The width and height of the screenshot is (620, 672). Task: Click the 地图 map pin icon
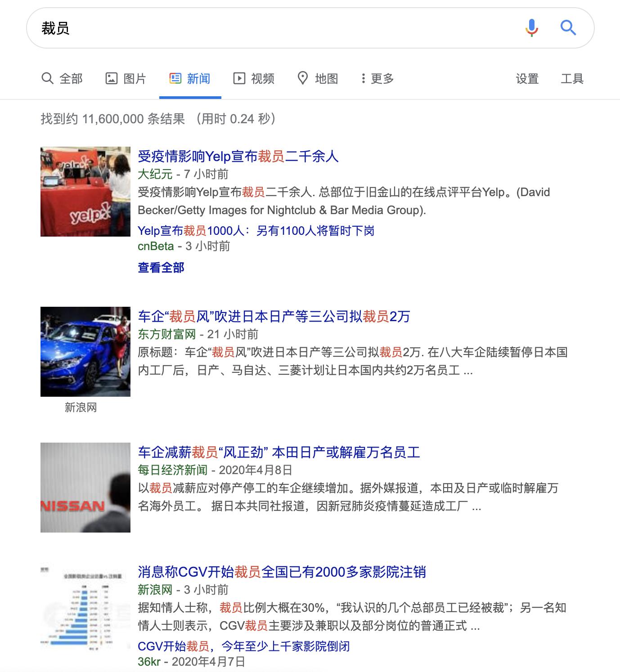[302, 78]
